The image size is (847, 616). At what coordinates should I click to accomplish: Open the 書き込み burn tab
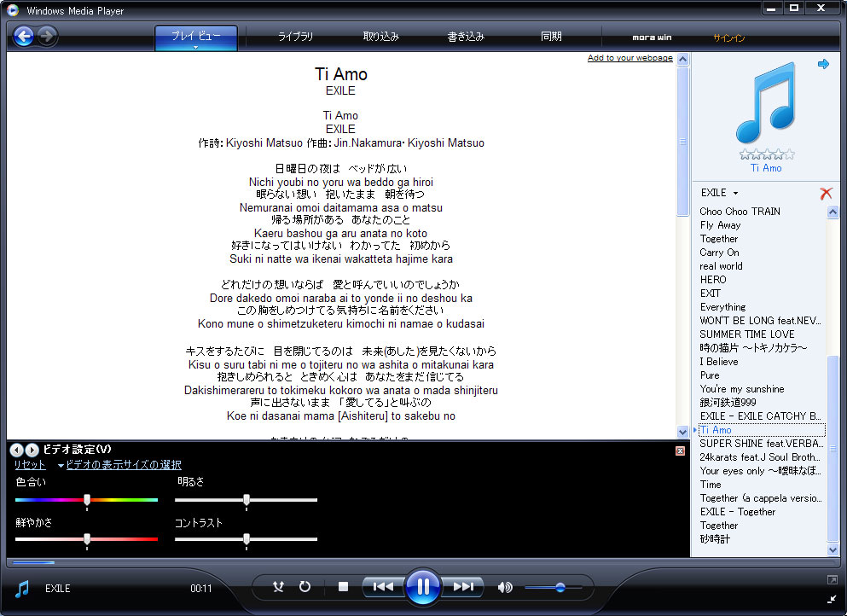coord(466,37)
